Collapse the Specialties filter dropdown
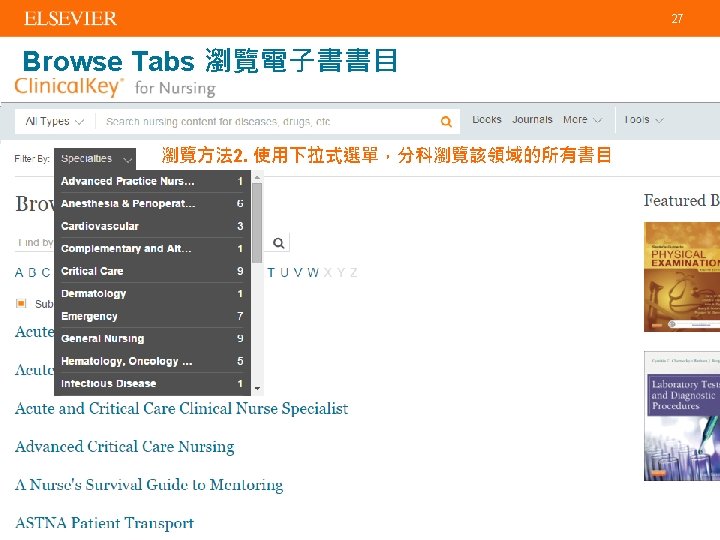Image resolution: width=720 pixels, height=540 pixels. click(x=95, y=159)
